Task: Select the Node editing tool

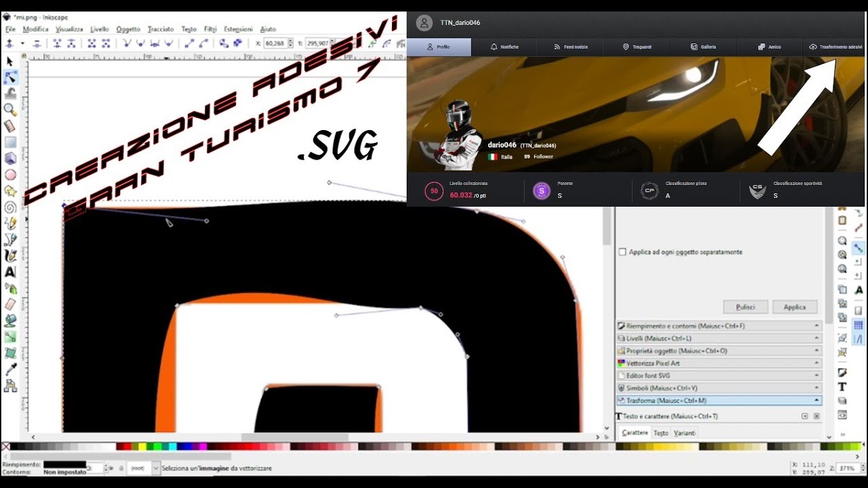Action: coord(9,77)
